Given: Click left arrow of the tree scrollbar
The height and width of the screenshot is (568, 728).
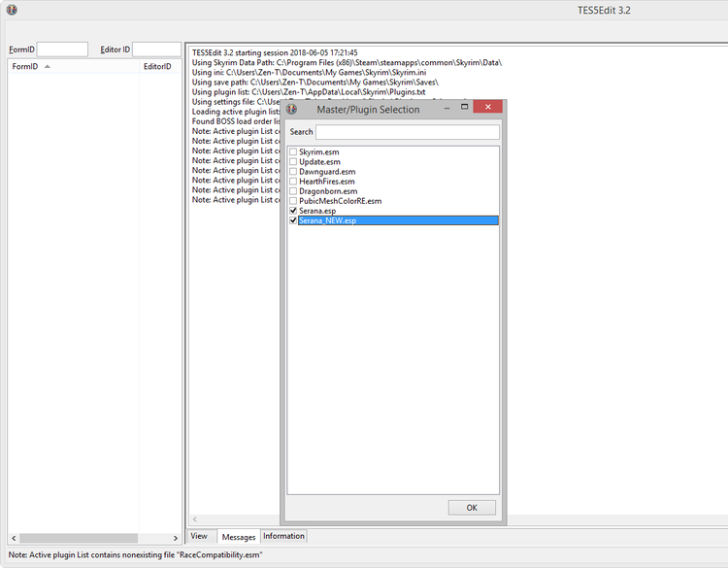Looking at the screenshot, I should (x=14, y=538).
